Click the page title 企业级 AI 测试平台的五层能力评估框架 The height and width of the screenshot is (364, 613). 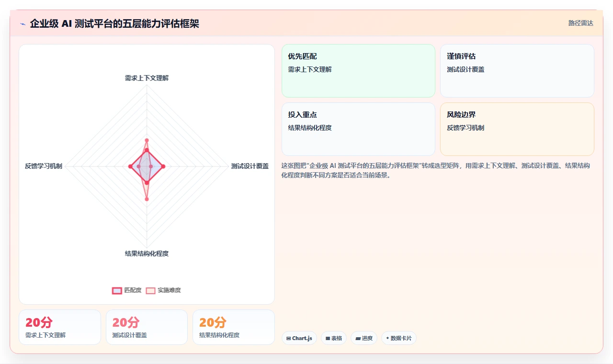114,23
